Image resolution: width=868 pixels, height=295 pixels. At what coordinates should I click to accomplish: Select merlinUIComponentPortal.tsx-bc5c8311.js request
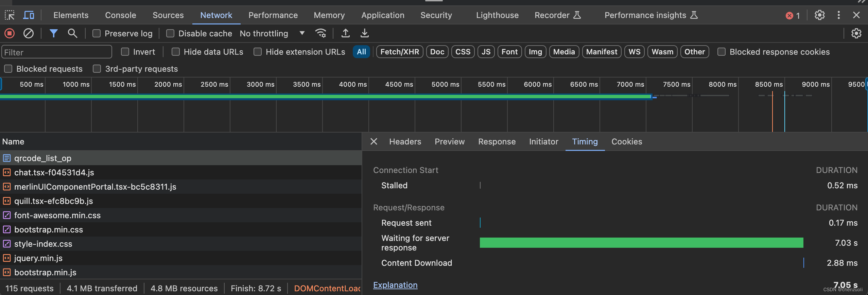[x=181, y=187]
